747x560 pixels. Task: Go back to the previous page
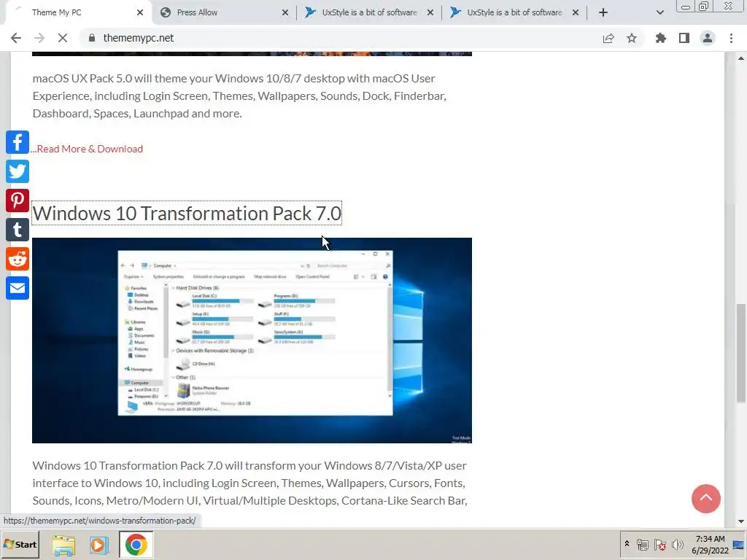(x=16, y=38)
